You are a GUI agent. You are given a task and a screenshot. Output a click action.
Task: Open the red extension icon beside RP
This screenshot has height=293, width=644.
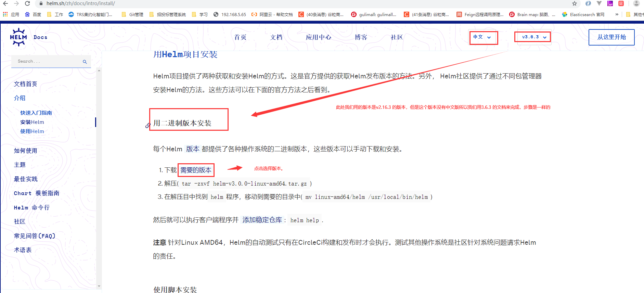pos(621,3)
